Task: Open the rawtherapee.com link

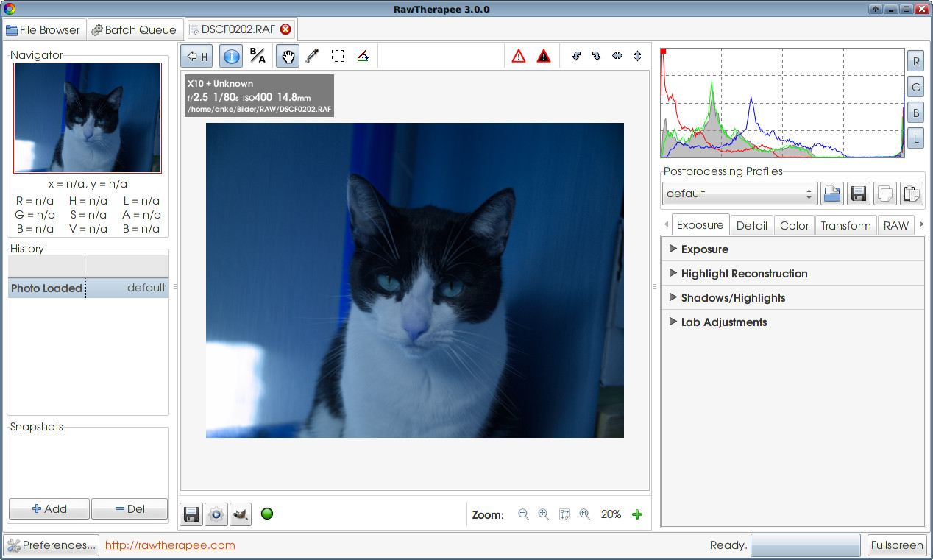Action: coord(170,545)
